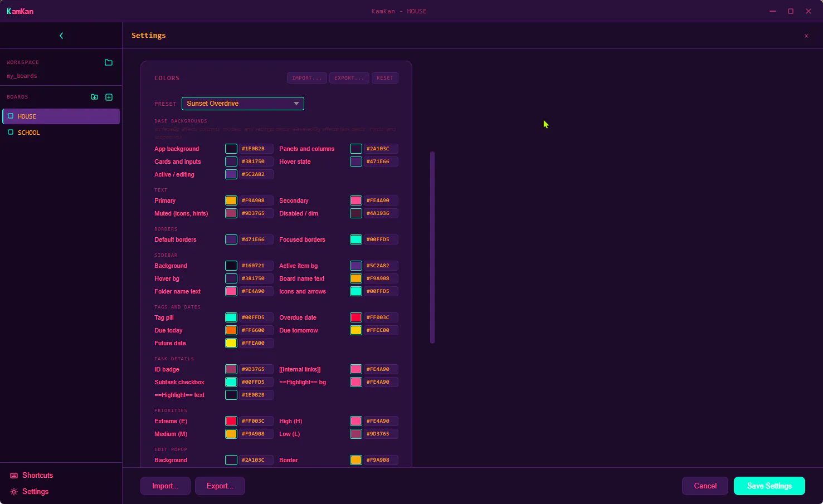The height and width of the screenshot is (504, 823).
Task: Open Focused borders color swatch
Action: coord(356,239)
